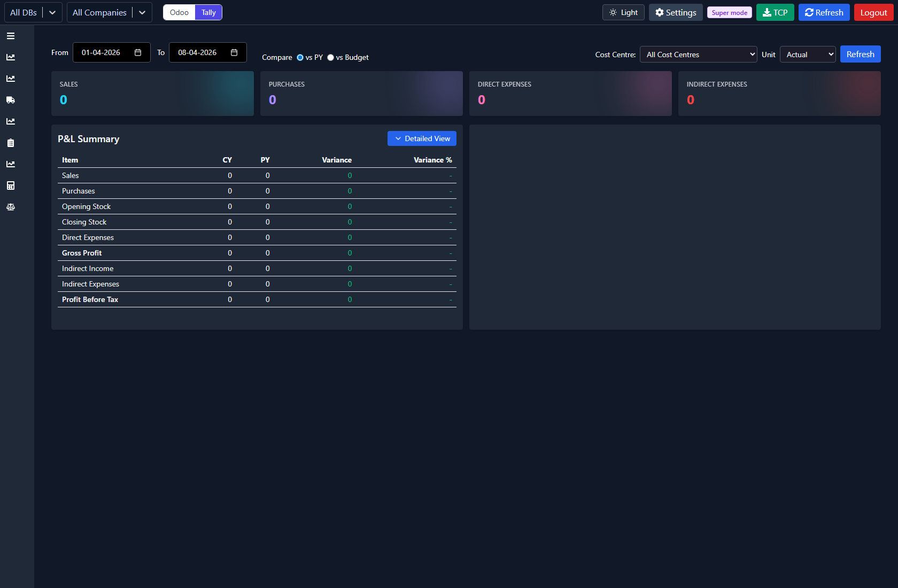The height and width of the screenshot is (588, 898).
Task: Log out using the red Logout button
Action: coord(873,12)
